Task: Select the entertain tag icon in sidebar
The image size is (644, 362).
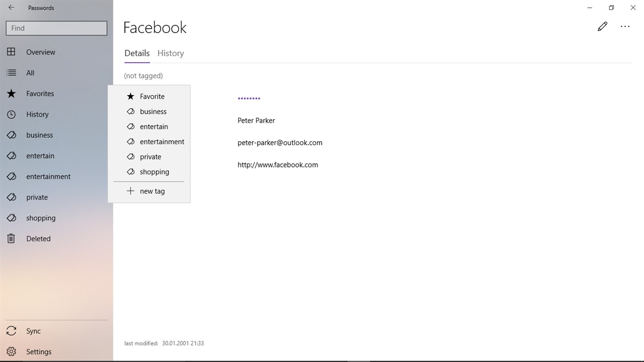Action: (x=11, y=155)
